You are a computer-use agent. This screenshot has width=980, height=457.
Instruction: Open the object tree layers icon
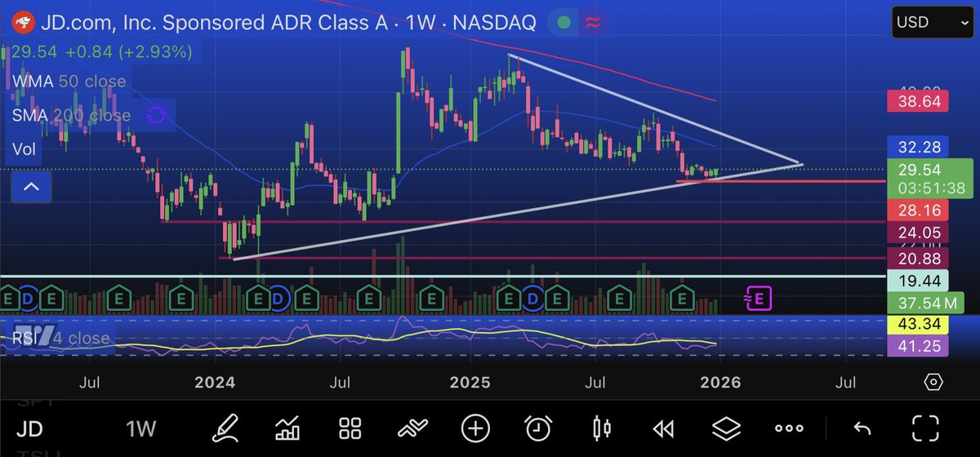(726, 428)
